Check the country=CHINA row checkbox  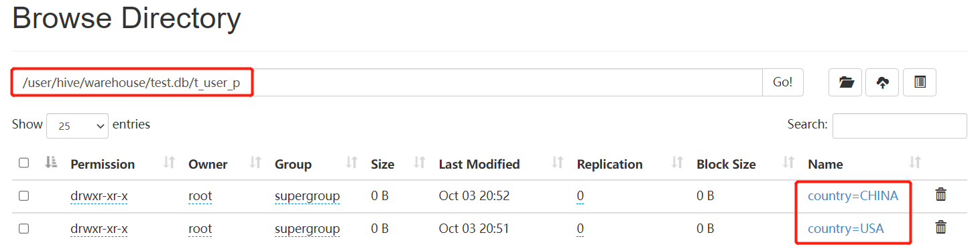[x=24, y=195]
